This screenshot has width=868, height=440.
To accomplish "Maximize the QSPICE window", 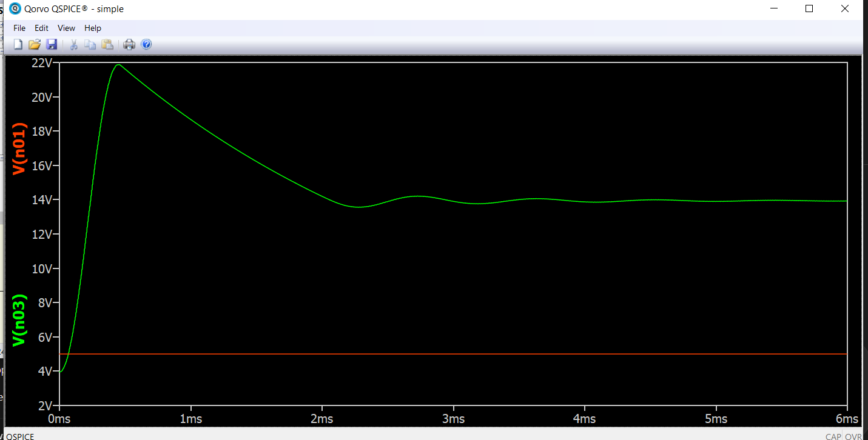I will [x=809, y=9].
